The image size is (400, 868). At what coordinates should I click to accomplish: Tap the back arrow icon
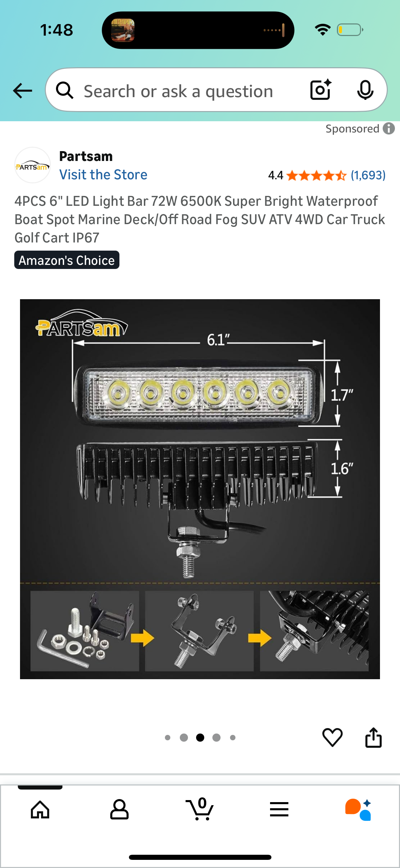[x=23, y=91]
